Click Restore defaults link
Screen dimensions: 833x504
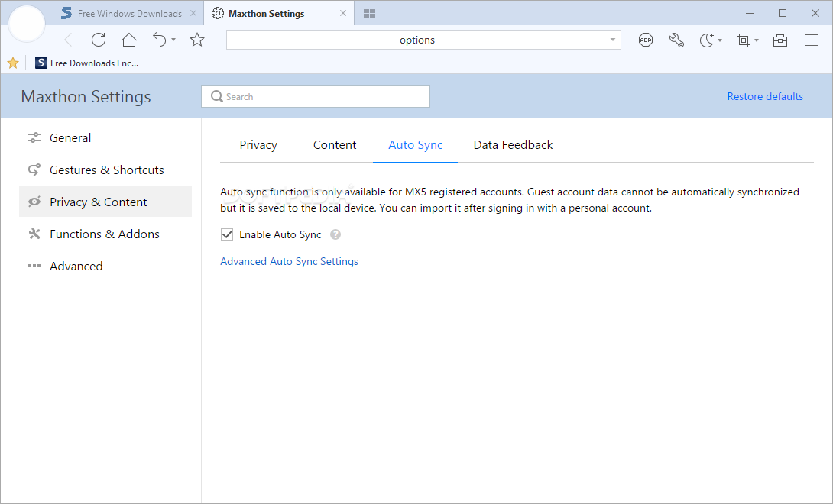tap(765, 96)
